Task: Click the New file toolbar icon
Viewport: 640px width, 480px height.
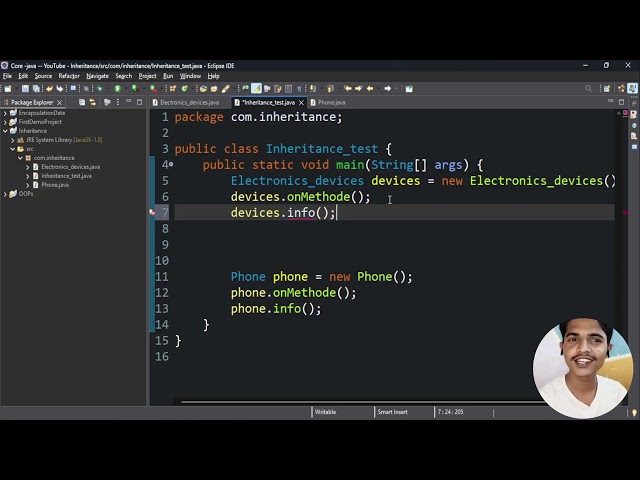Action: click(8, 89)
